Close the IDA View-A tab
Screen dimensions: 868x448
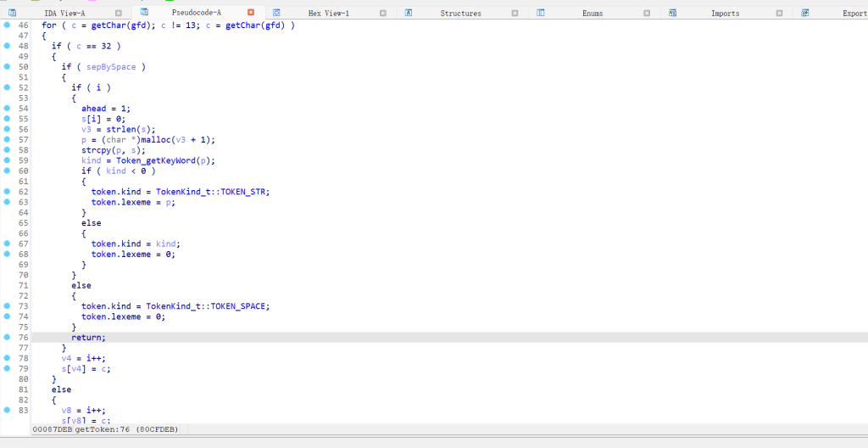click(x=119, y=13)
